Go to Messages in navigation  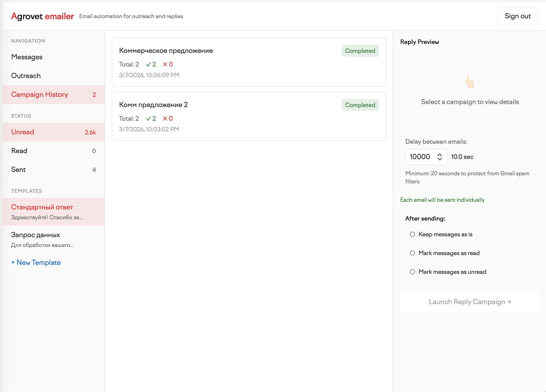(x=27, y=57)
